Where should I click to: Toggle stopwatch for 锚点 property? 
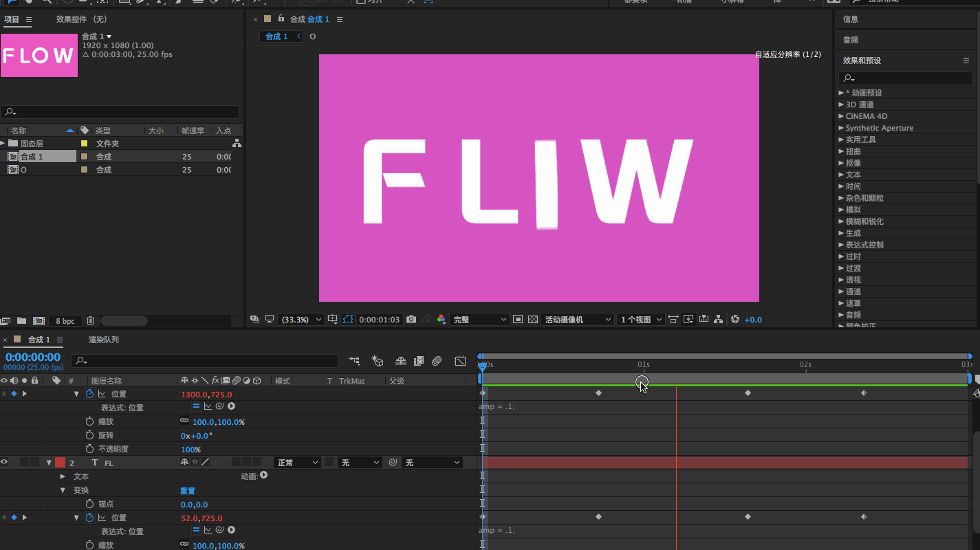[x=89, y=504]
